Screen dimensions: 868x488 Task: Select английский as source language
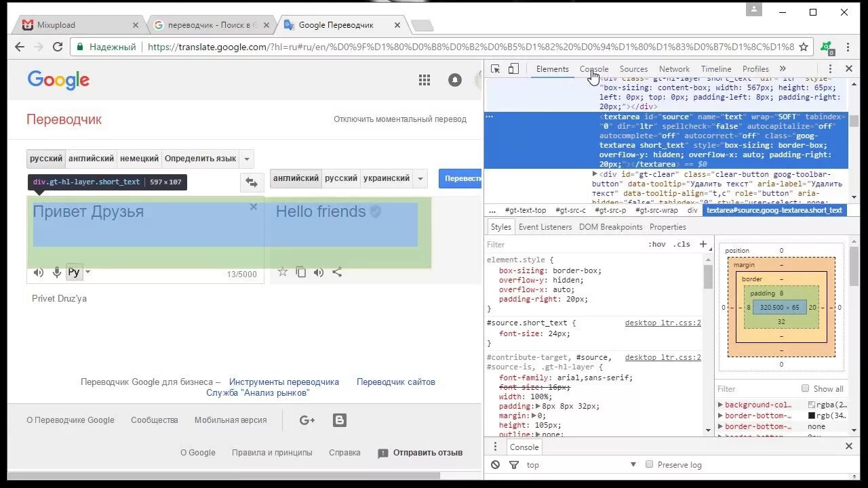coord(91,159)
